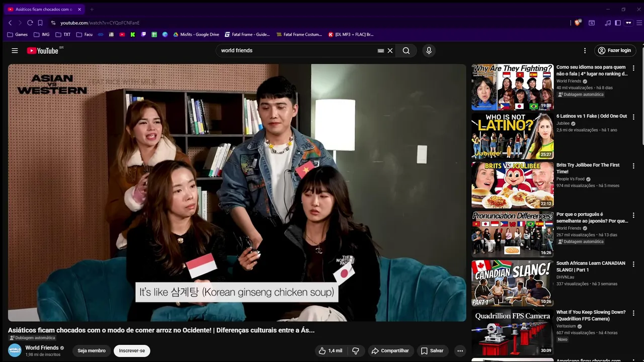The height and width of the screenshot is (362, 644).
Task: Click the magnifier search button
Action: point(406,50)
